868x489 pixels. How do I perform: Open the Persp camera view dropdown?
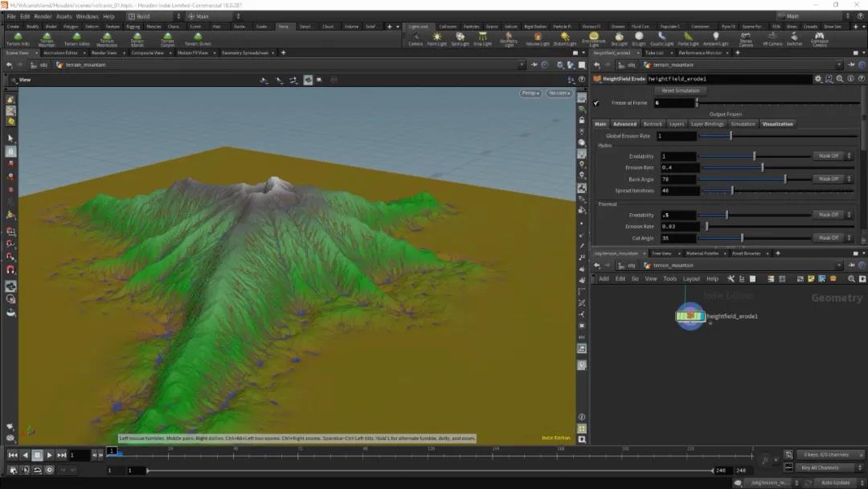click(530, 93)
